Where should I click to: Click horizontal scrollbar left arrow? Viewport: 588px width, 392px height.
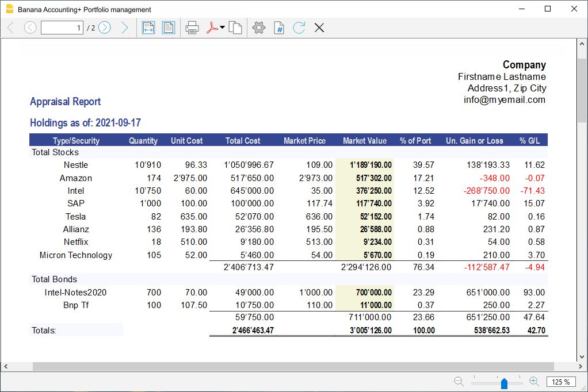pos(6,366)
